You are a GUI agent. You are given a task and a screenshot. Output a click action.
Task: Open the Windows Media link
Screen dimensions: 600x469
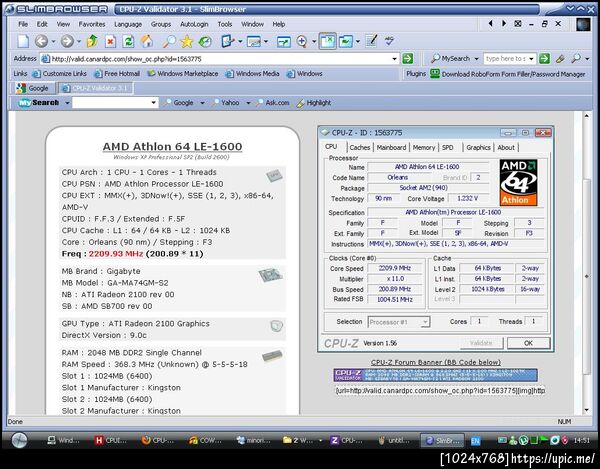click(253, 73)
